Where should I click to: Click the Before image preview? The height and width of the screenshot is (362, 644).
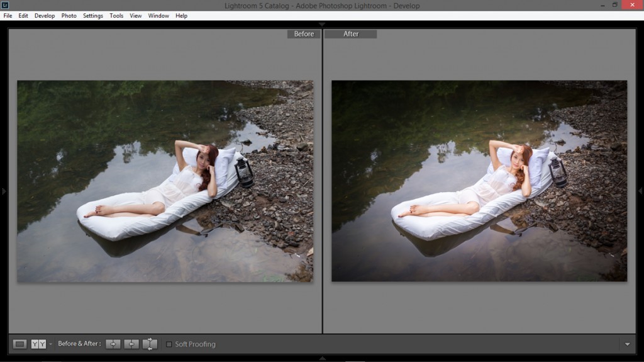point(165,181)
